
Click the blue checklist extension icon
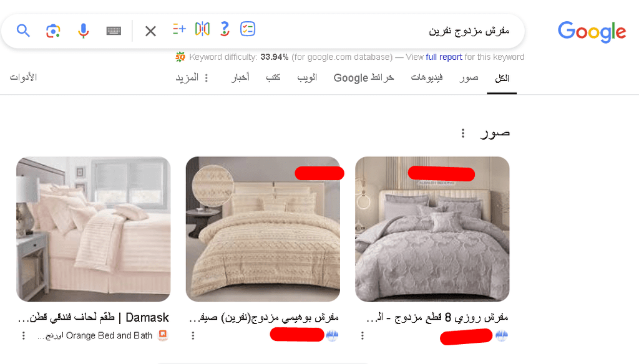[x=248, y=29]
